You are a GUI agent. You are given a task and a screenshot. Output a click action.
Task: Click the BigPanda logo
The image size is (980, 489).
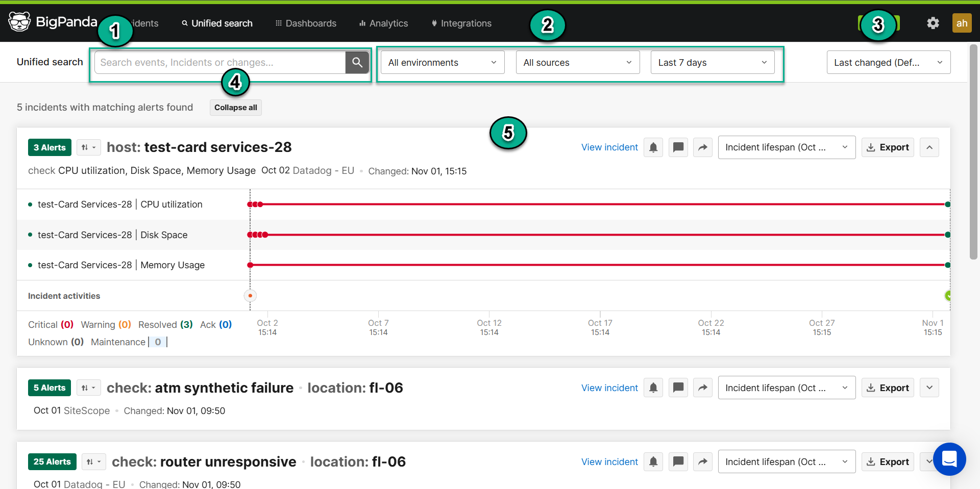pos(53,22)
